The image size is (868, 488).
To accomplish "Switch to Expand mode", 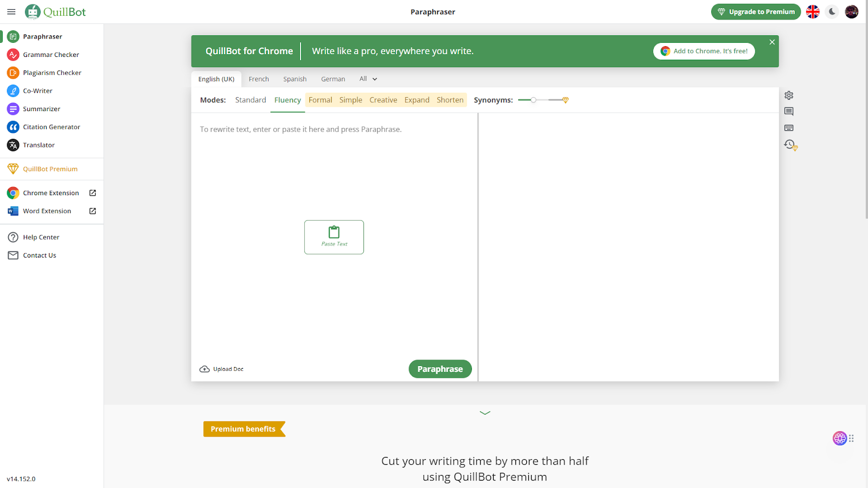I will click(417, 100).
